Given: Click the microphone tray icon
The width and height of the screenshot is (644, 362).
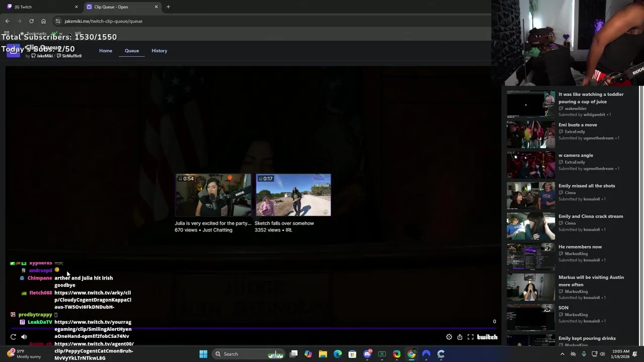Looking at the screenshot, I should pyautogui.click(x=584, y=354).
